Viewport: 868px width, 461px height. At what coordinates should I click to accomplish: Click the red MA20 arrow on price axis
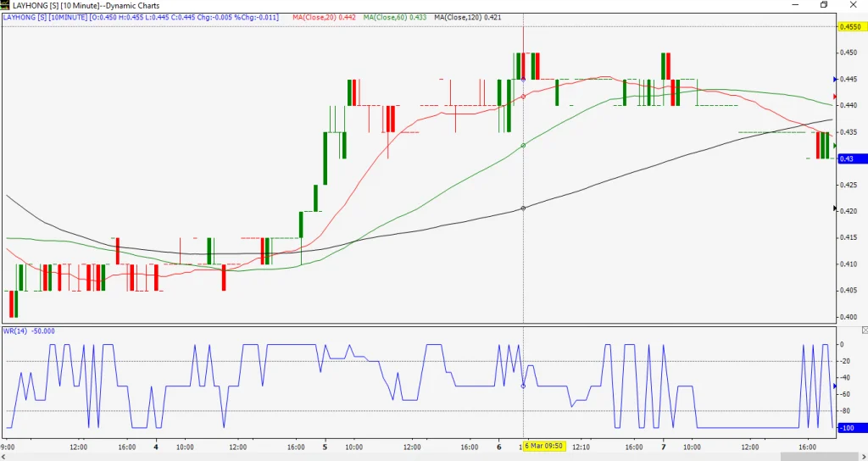click(835, 97)
